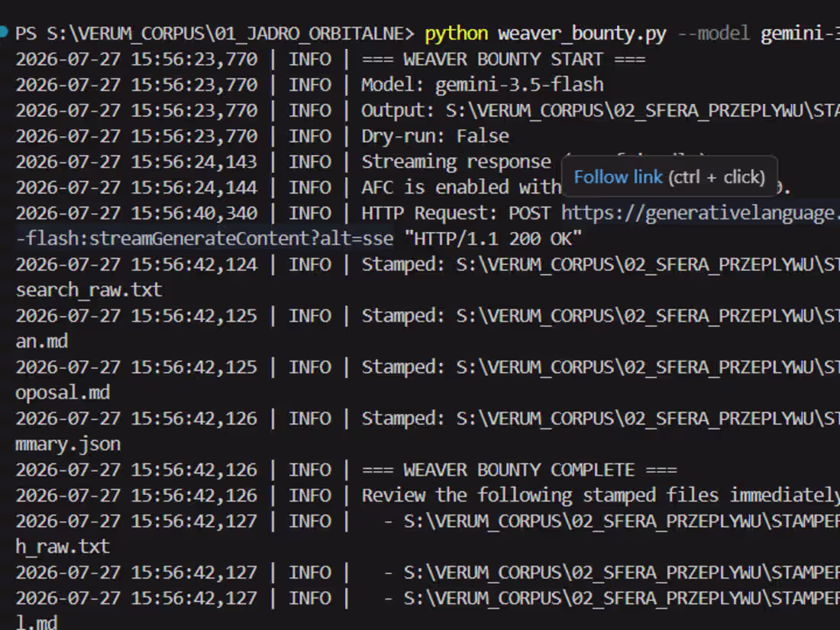Click the wrapped 'oposal.md' filename fragment

point(63,393)
